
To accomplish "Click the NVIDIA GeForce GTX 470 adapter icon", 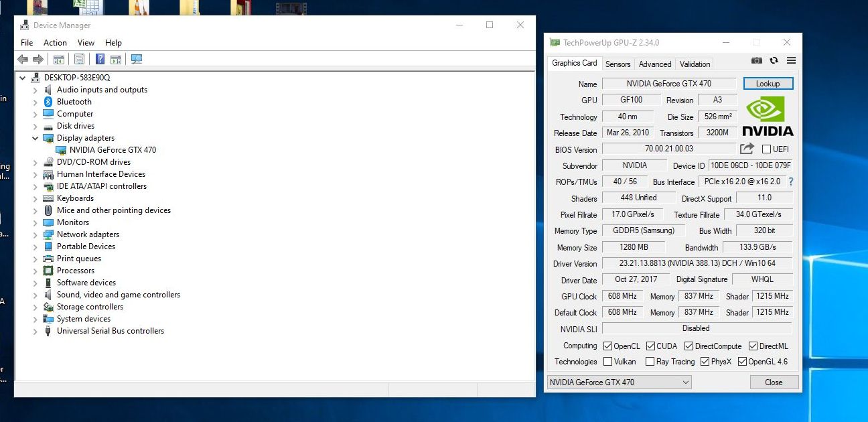I will point(62,150).
